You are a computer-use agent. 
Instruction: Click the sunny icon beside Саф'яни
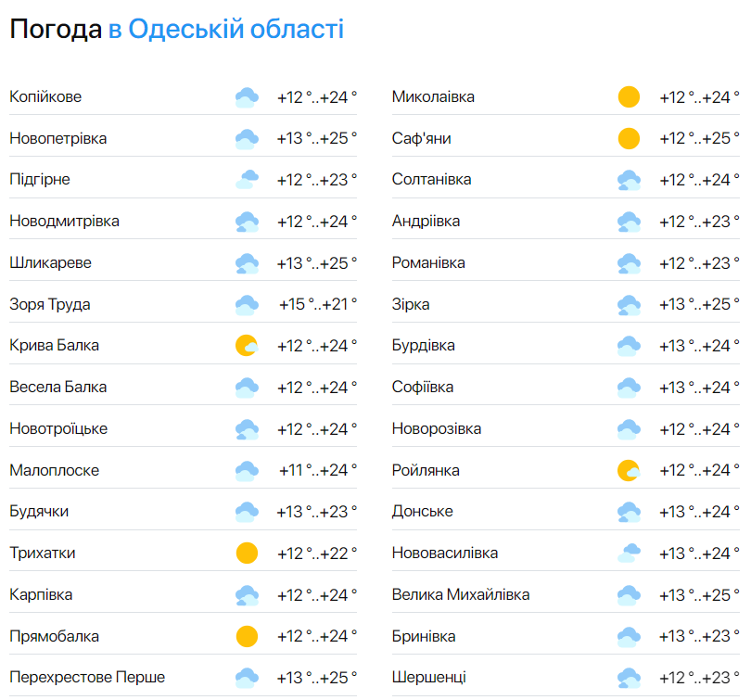pyautogui.click(x=629, y=137)
